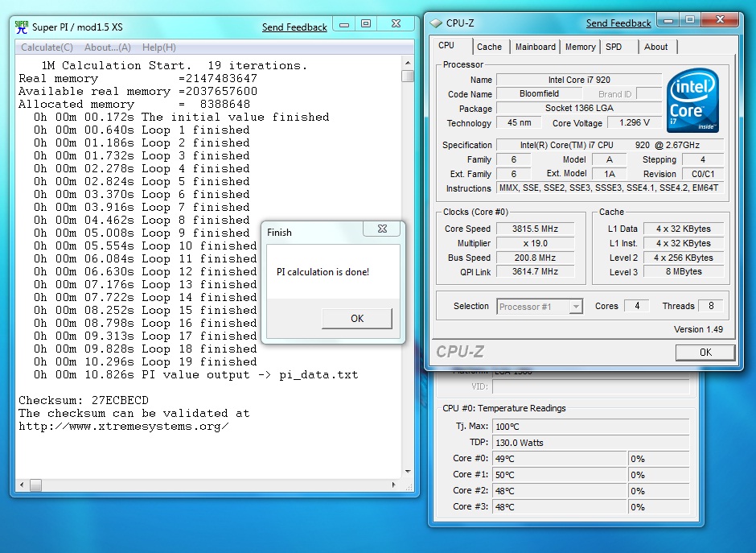The image size is (756, 553).
Task: Minimize the Super PI window
Action: 344,24
